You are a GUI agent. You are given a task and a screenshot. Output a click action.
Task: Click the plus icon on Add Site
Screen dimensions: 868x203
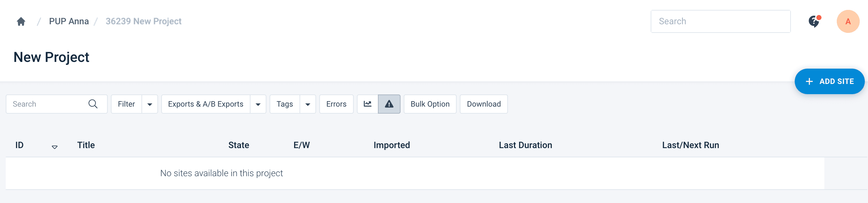point(809,81)
